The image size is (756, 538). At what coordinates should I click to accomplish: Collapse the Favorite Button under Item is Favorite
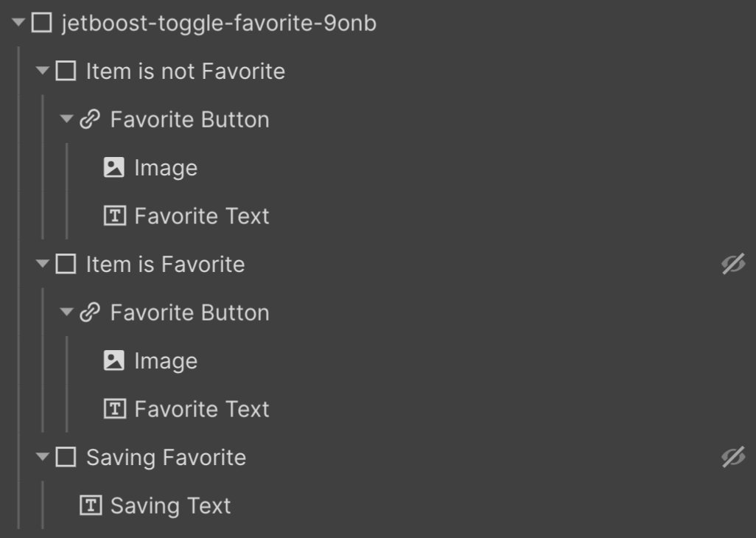click(x=68, y=312)
